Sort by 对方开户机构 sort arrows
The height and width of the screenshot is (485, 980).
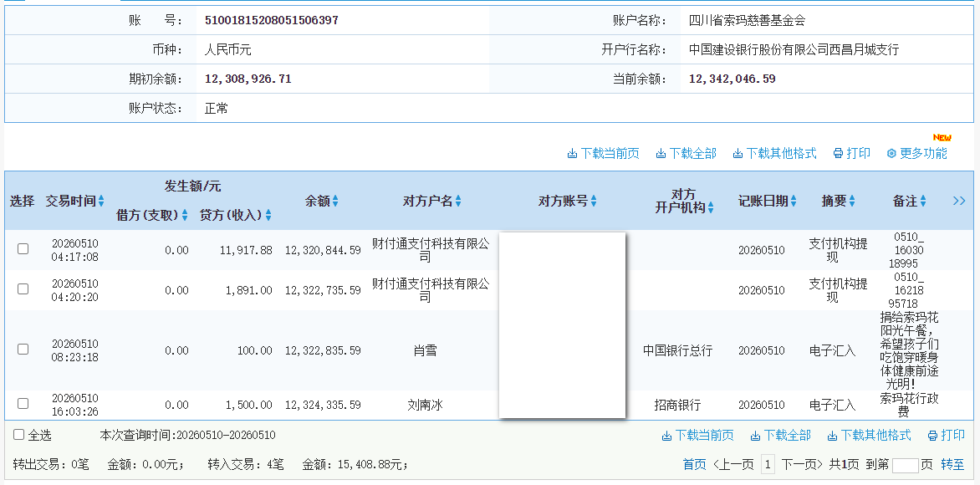pos(711,208)
